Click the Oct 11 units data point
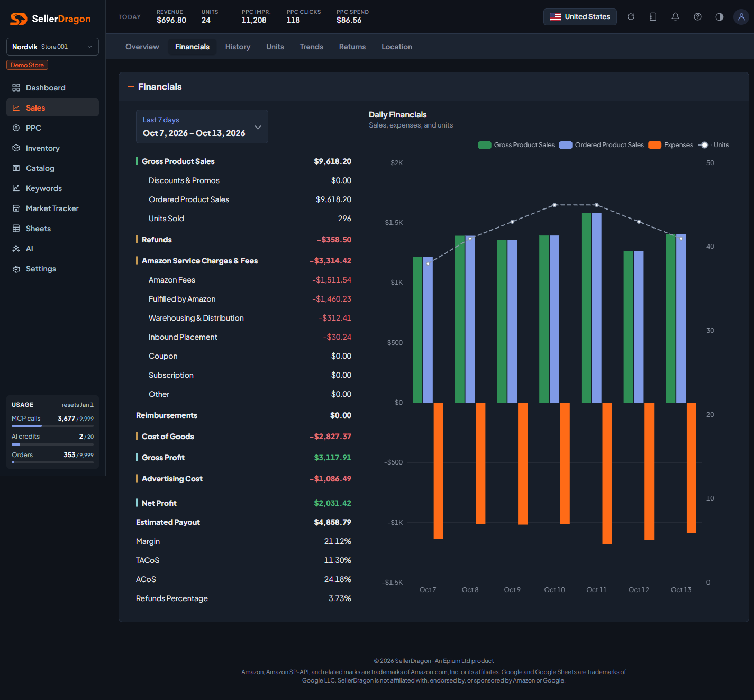 coord(597,205)
